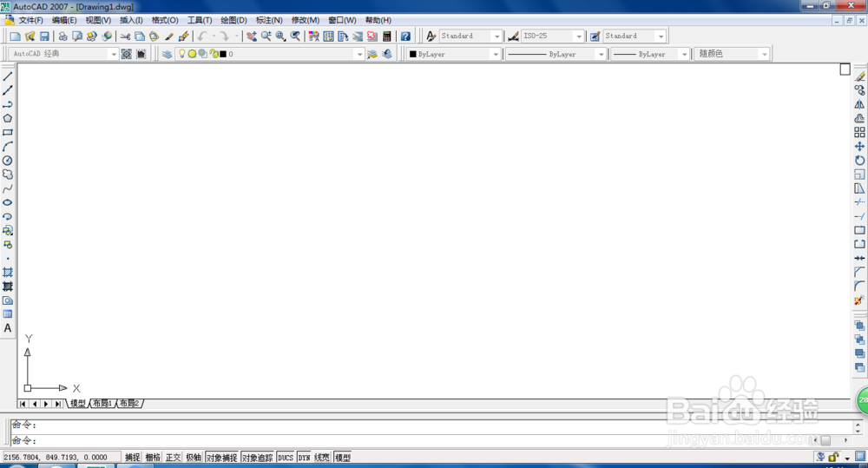Select the Copy object tool
The height and width of the screenshot is (468, 868).
coord(859,90)
